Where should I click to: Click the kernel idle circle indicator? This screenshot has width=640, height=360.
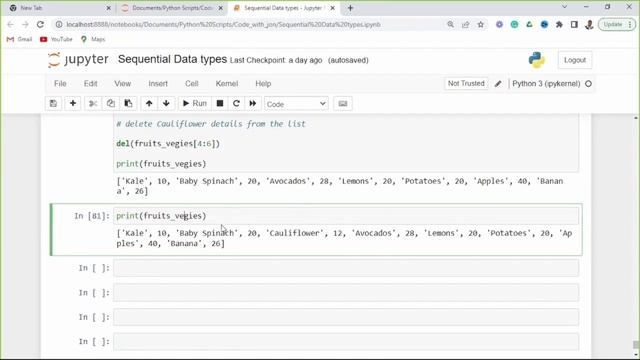[x=588, y=84]
